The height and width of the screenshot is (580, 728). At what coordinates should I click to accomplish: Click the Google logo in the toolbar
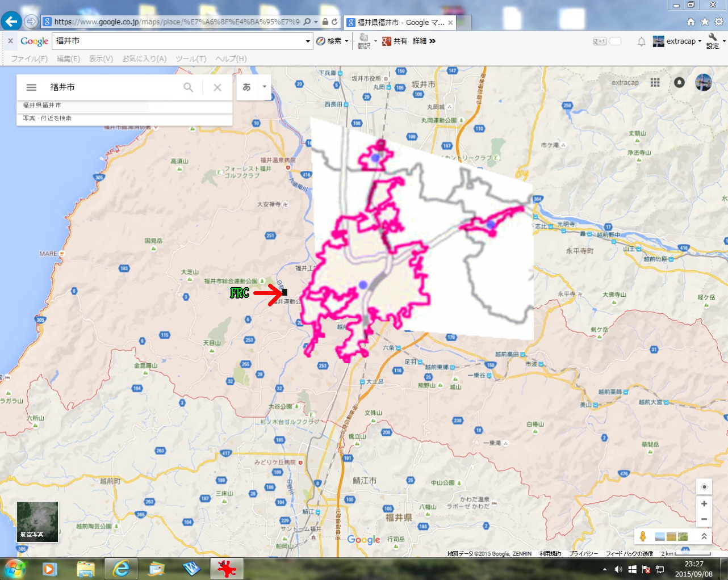click(34, 41)
